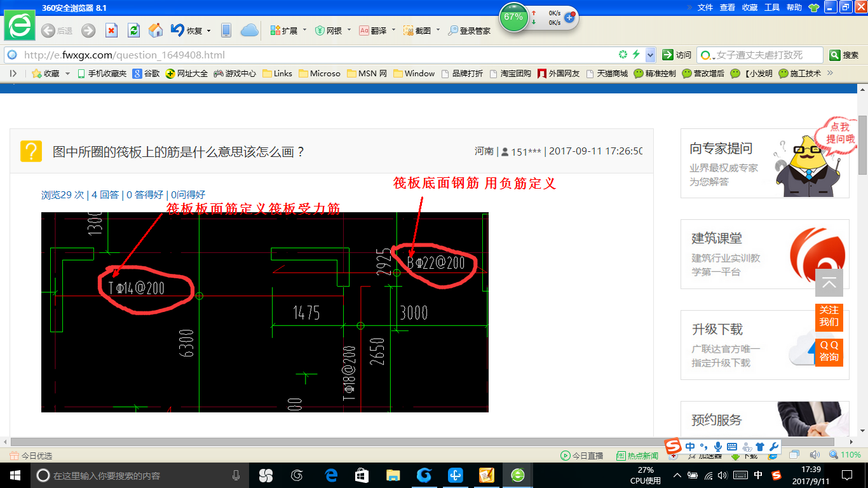
Task: Open the cloud sync icon
Action: point(249,30)
